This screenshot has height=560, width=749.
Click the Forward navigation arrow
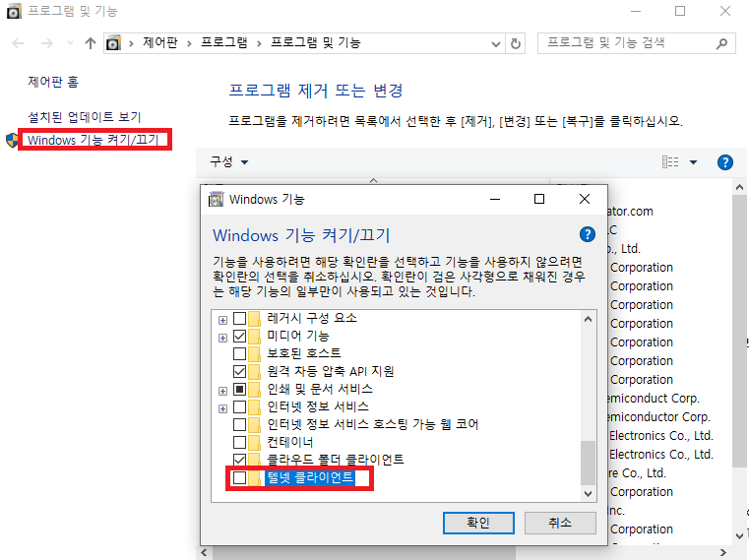point(47,43)
